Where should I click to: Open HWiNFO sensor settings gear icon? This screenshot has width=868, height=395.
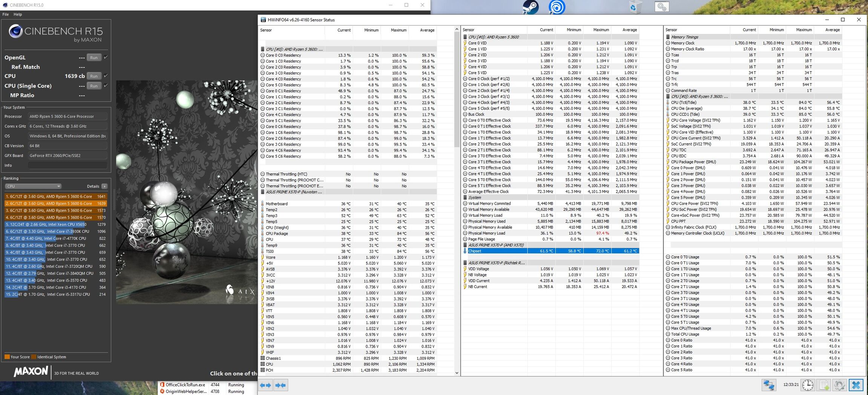click(x=840, y=385)
